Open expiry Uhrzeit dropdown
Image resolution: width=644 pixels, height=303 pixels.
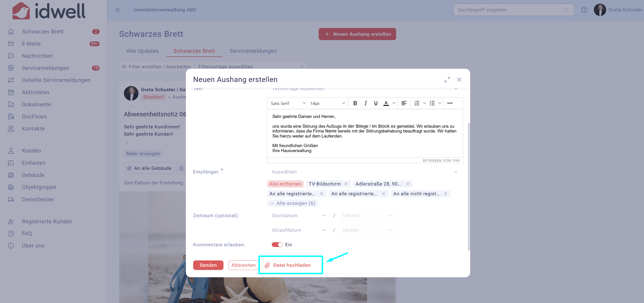367,230
